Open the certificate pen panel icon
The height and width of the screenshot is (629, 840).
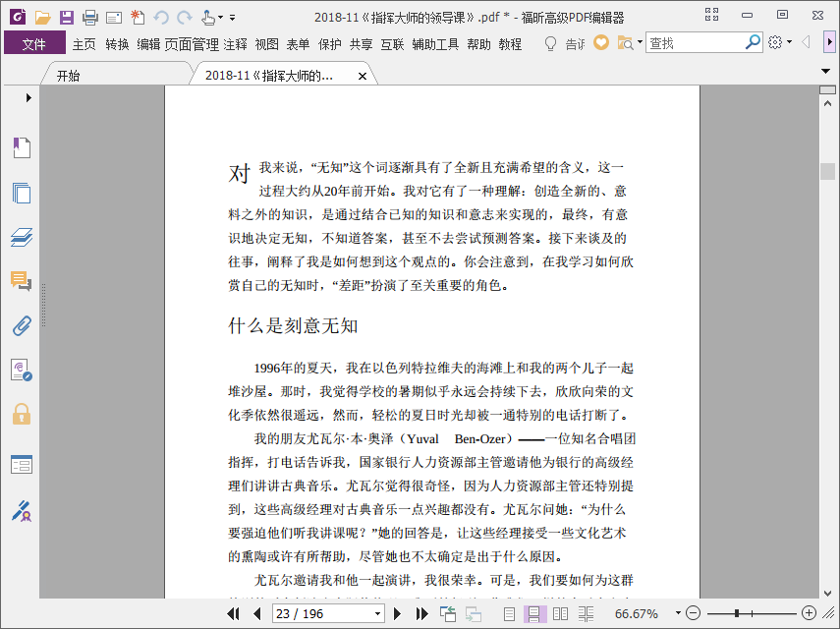click(x=22, y=511)
